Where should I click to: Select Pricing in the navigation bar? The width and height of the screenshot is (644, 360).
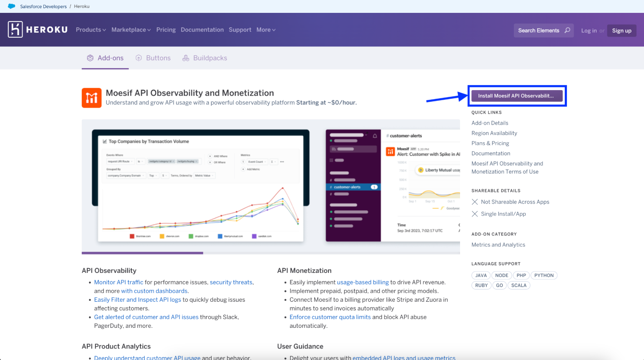[166, 30]
